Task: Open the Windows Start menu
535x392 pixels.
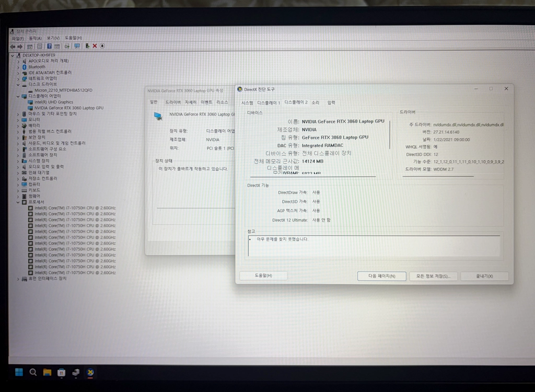Action: pyautogui.click(x=19, y=372)
